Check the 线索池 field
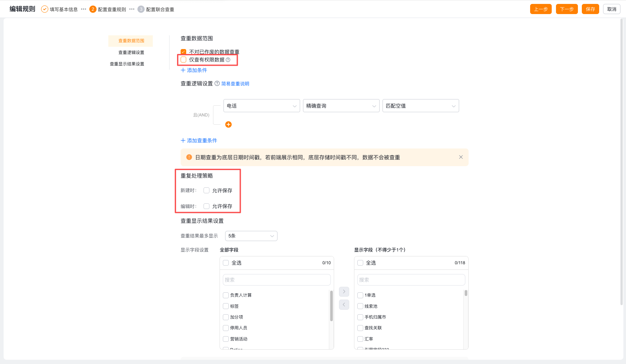 360,306
